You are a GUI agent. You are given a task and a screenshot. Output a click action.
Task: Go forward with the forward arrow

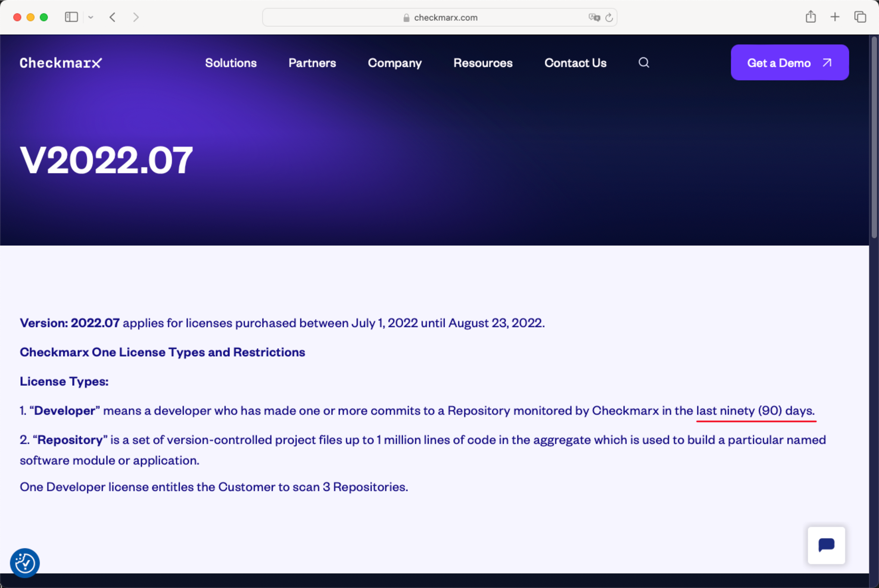point(136,17)
